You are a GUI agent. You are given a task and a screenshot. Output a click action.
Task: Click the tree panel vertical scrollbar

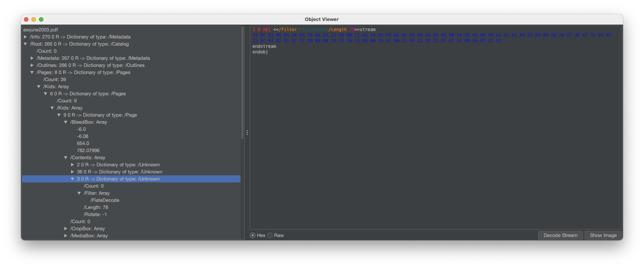click(242, 82)
